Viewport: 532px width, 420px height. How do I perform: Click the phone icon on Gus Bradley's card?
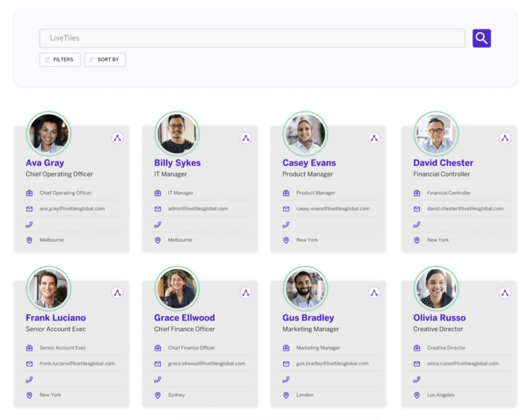(286, 379)
